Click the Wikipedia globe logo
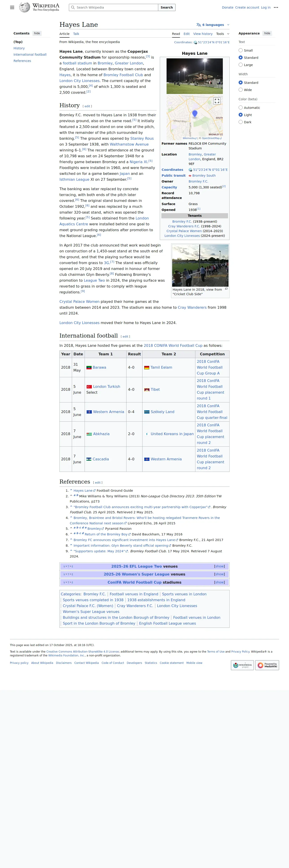This screenshot has height=868, width=289. (25, 7)
